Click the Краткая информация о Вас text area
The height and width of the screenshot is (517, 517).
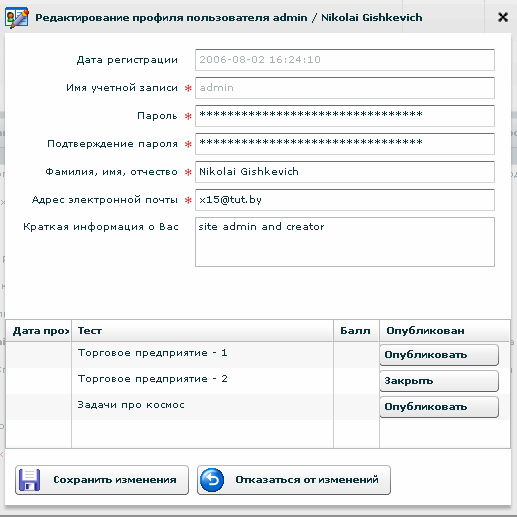pos(345,242)
